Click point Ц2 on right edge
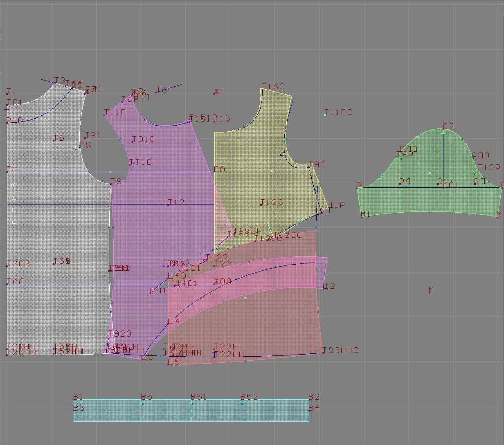The height and width of the screenshot is (445, 504). click(x=324, y=289)
